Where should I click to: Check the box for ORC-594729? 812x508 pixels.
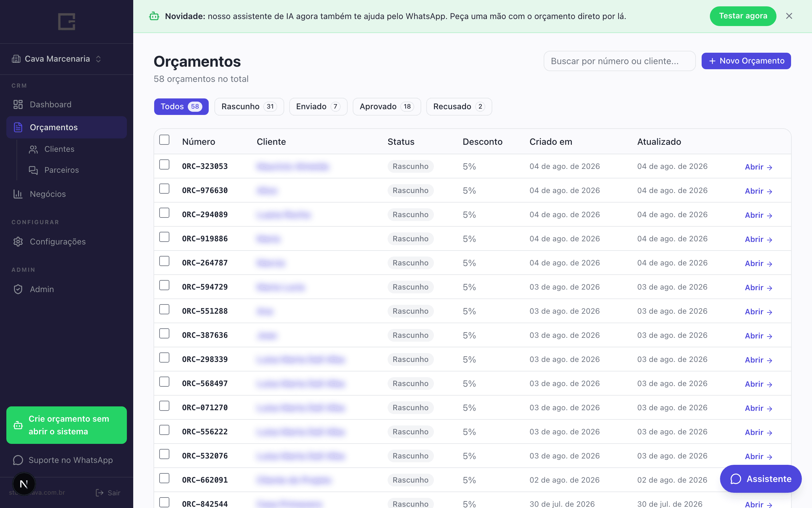click(x=164, y=285)
